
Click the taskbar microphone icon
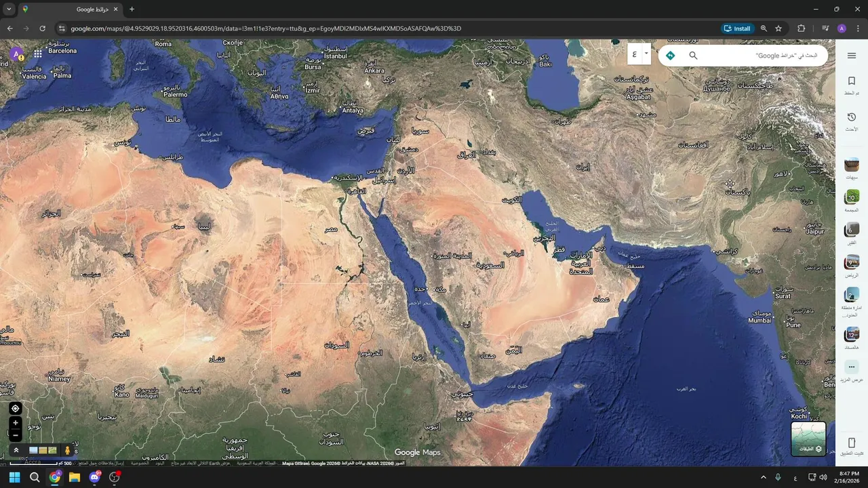[x=778, y=477]
